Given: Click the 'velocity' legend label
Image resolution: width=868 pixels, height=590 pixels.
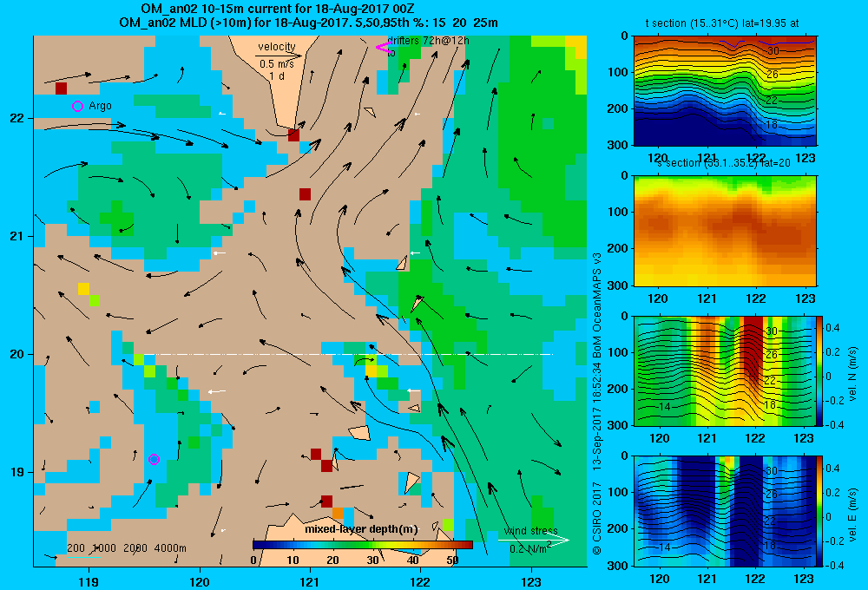Looking at the screenshot, I should 277,47.
